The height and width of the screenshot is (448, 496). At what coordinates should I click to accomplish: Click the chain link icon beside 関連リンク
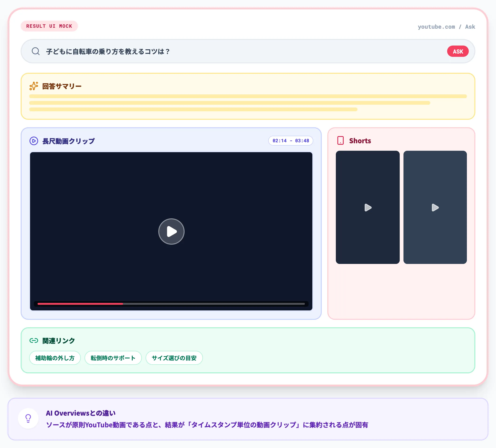[x=34, y=340]
